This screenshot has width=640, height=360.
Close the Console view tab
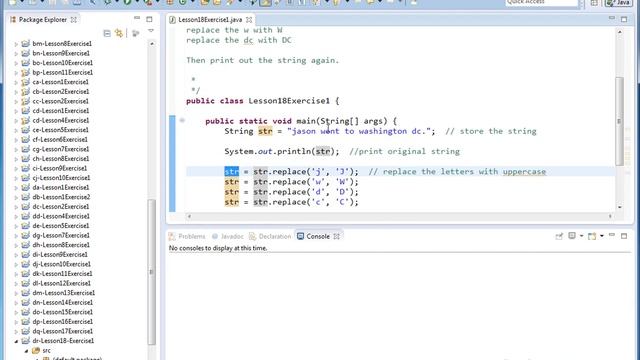[336, 236]
